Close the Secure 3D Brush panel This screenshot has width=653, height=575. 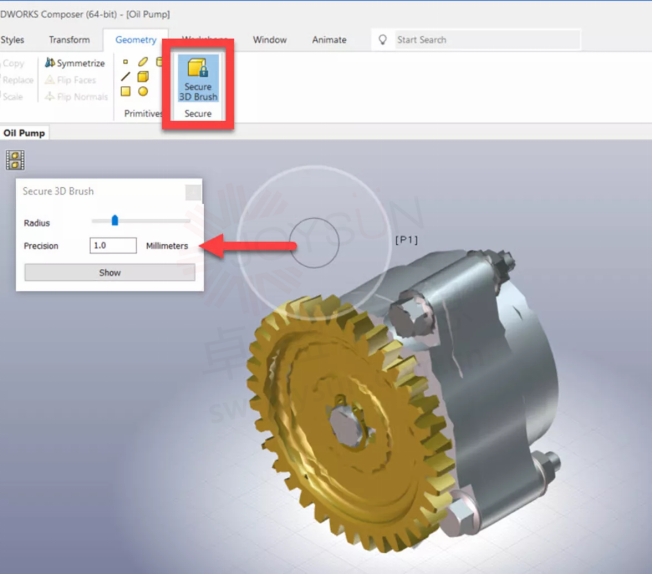(x=193, y=192)
